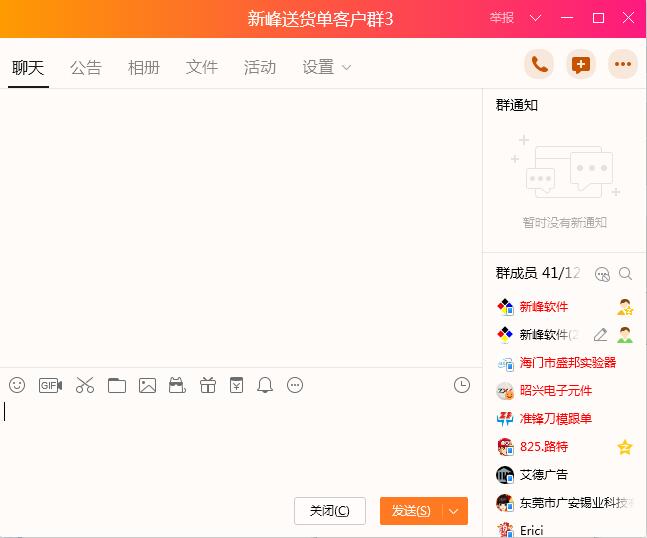Click the avatar of 艾德广告

coord(505,475)
